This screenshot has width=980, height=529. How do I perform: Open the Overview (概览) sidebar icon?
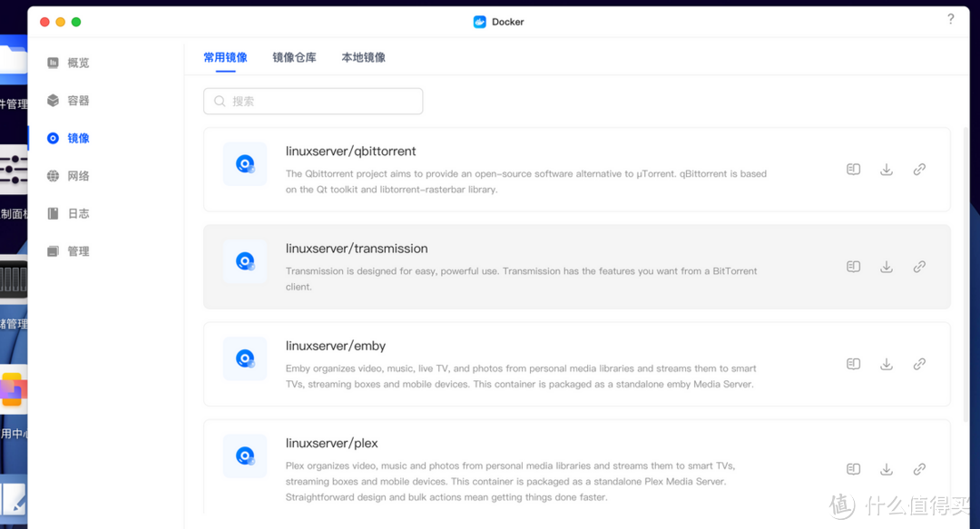(53, 63)
